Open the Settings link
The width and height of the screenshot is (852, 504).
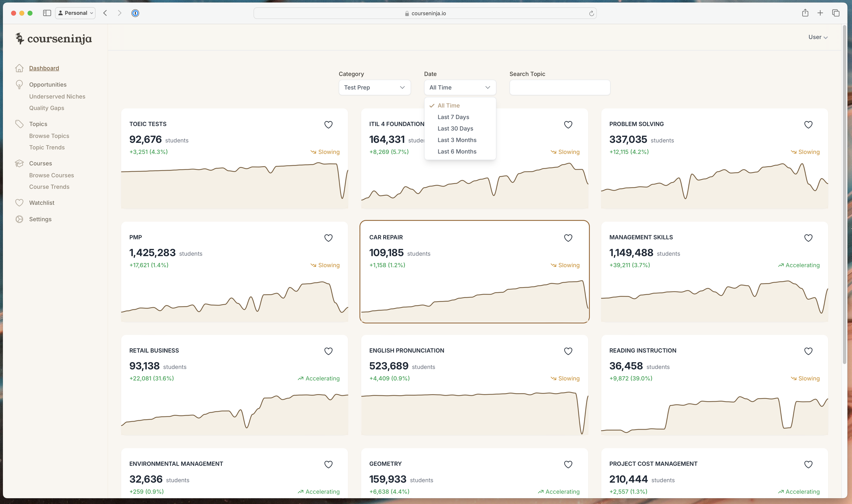pos(40,219)
